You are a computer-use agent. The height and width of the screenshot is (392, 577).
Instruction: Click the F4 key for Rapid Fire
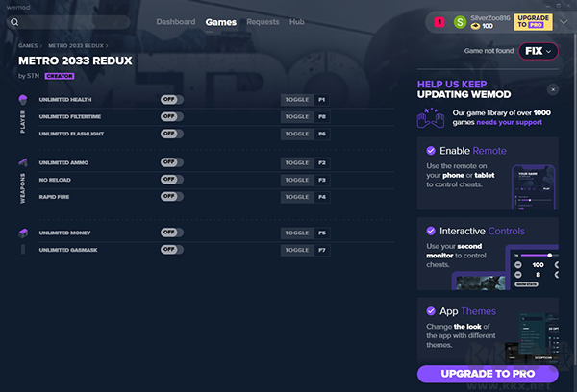point(322,197)
